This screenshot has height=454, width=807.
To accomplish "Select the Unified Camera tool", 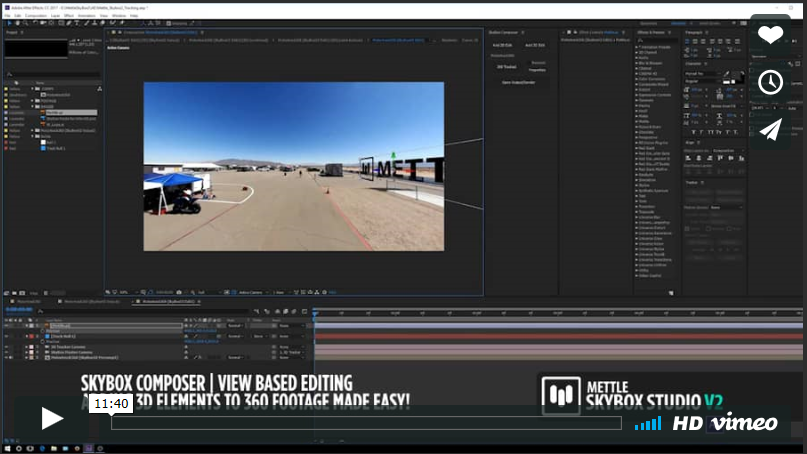I will click(43, 23).
